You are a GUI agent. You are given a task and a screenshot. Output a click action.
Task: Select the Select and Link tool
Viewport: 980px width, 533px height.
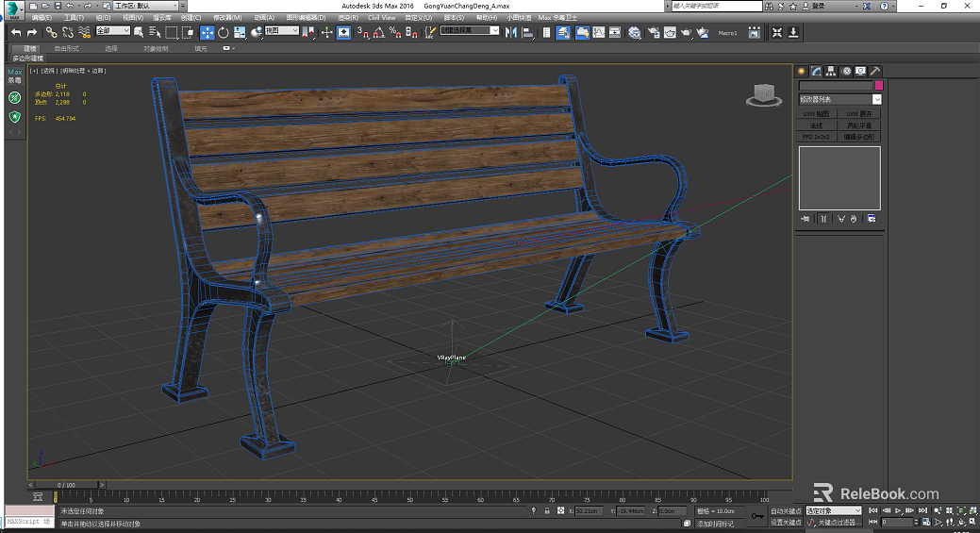pos(51,32)
